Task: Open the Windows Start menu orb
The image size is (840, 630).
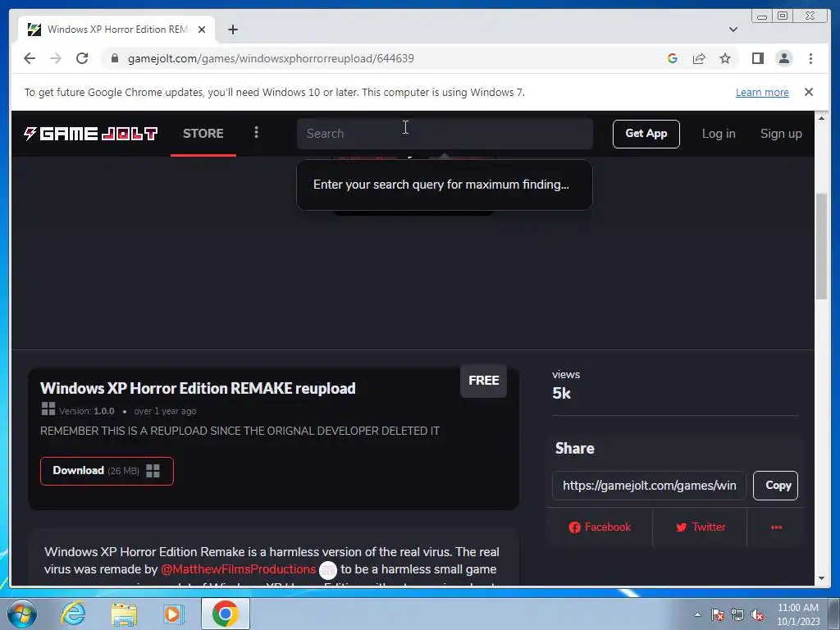Action: click(22, 614)
